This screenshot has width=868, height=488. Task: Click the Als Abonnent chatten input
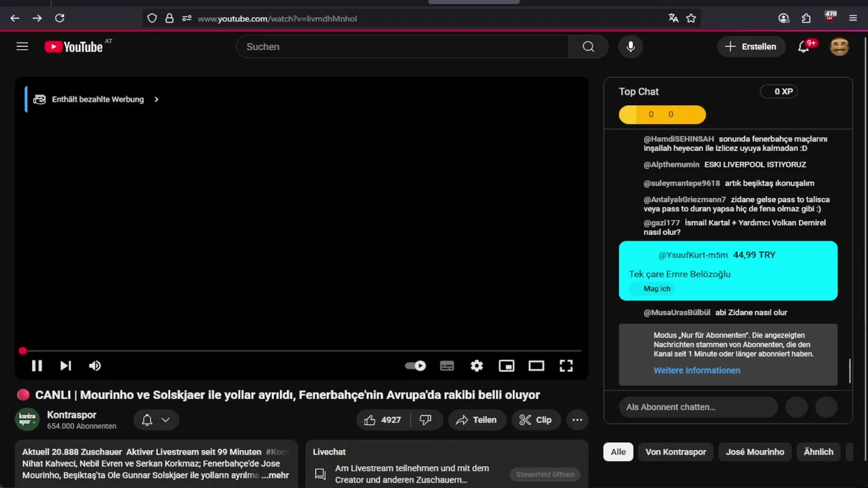click(698, 407)
